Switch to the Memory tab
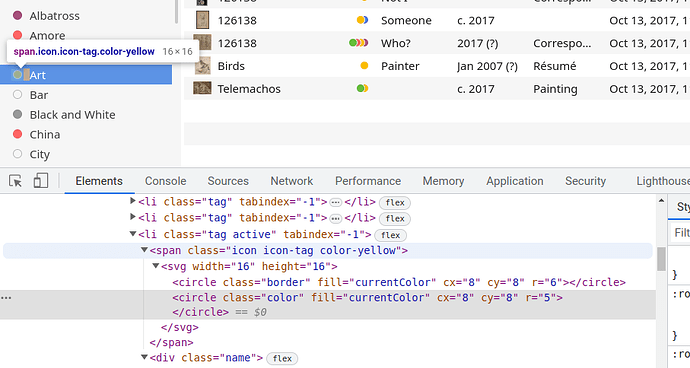 (443, 181)
